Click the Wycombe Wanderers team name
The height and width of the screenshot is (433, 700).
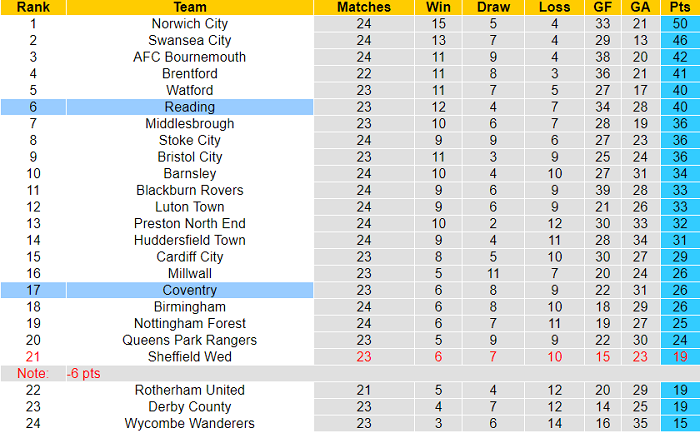(x=189, y=423)
